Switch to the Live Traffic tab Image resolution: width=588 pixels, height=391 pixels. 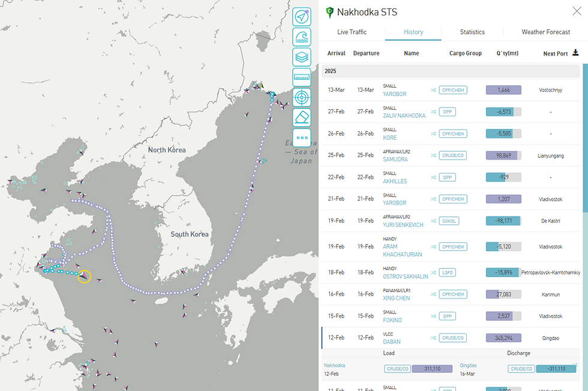pos(352,32)
